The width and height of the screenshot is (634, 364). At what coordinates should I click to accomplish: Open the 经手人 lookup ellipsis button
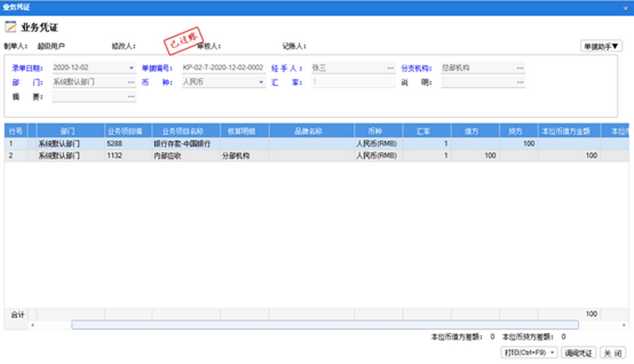(390, 68)
